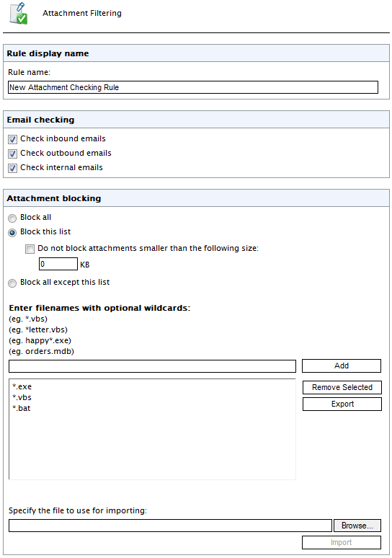Viewport: 392px width, 558px height.
Task: Click the Remove Selected button
Action: [x=342, y=387]
